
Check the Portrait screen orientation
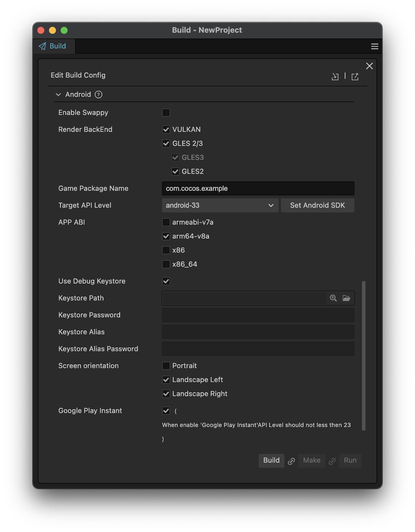(x=166, y=366)
